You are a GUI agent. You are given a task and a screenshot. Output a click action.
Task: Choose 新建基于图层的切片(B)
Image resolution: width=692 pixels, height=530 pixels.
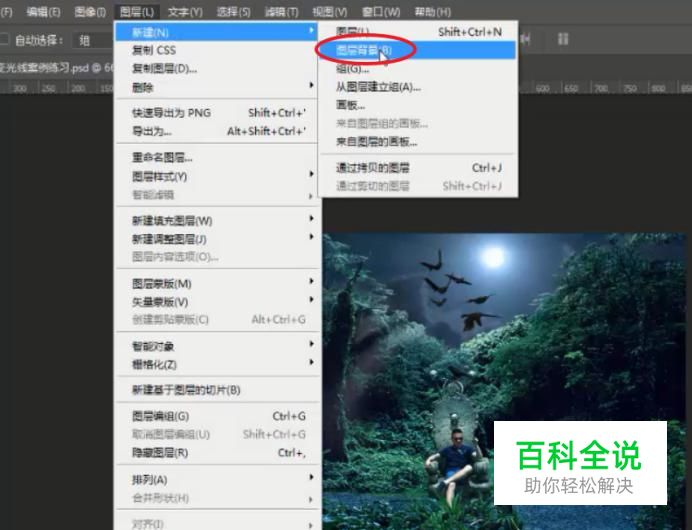216,390
